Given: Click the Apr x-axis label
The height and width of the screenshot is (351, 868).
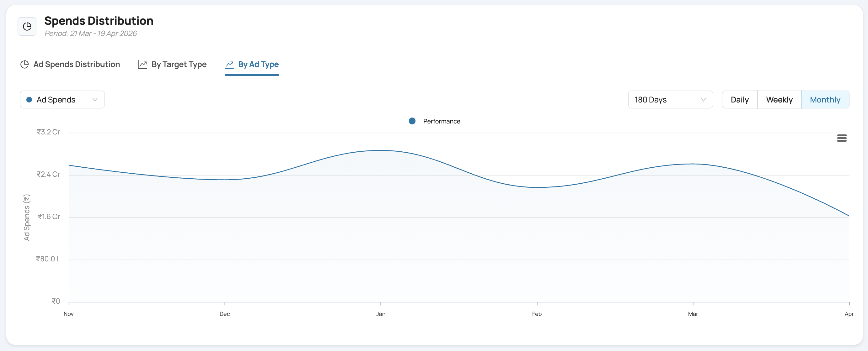Looking at the screenshot, I should [849, 314].
